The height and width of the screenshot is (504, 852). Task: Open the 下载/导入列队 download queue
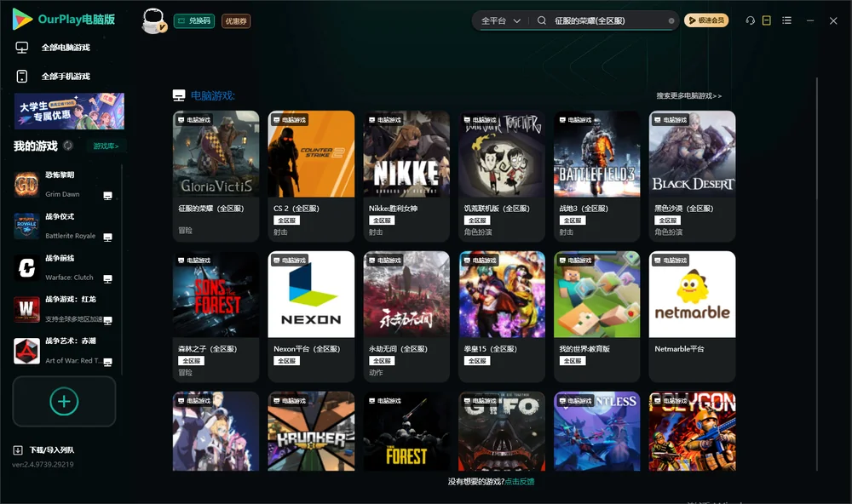click(x=44, y=450)
